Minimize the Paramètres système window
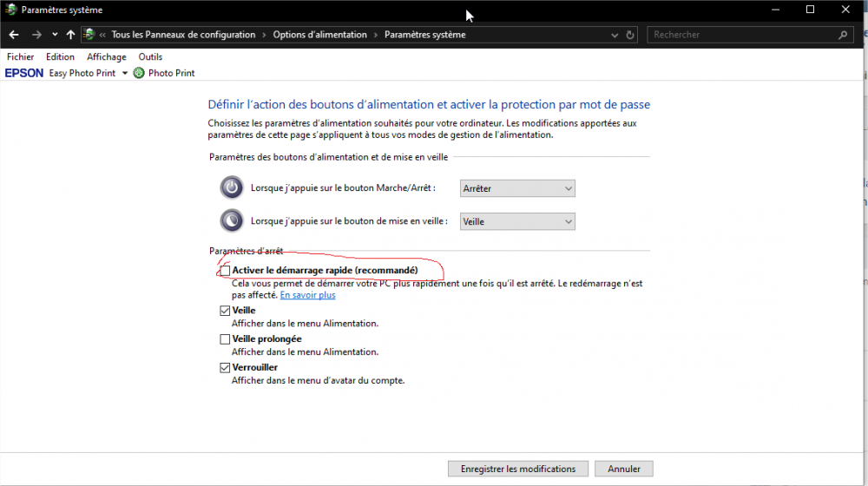Viewport: 868px width, 486px height. click(x=775, y=10)
